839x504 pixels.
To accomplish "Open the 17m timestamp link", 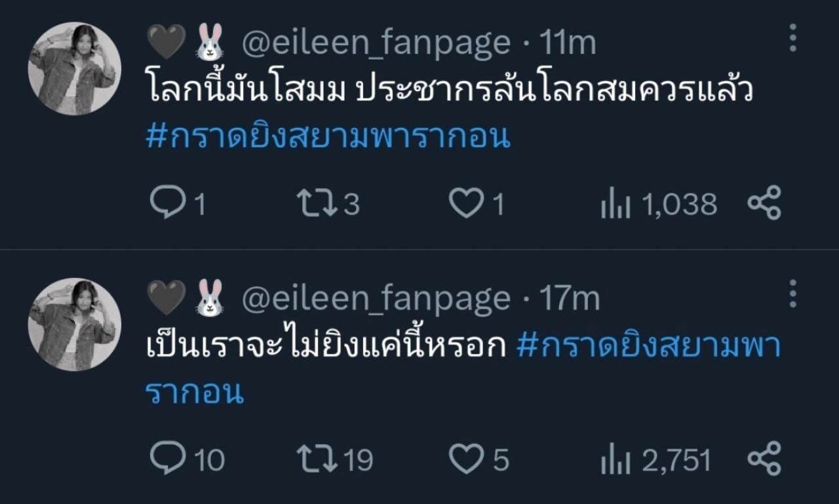I will (x=568, y=299).
